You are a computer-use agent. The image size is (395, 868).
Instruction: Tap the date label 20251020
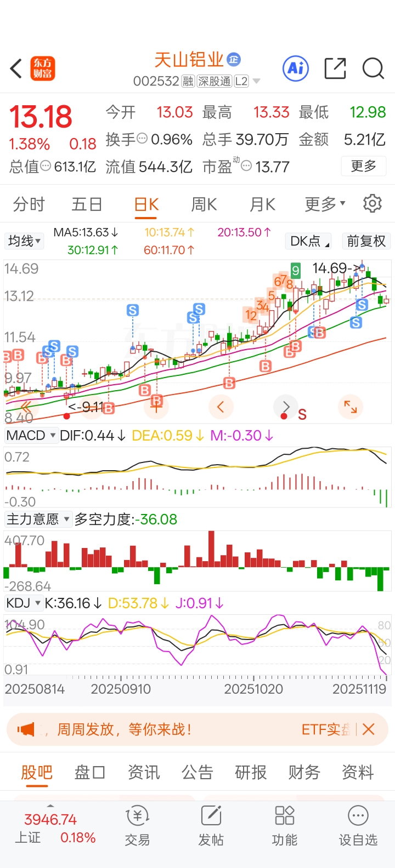click(x=253, y=689)
